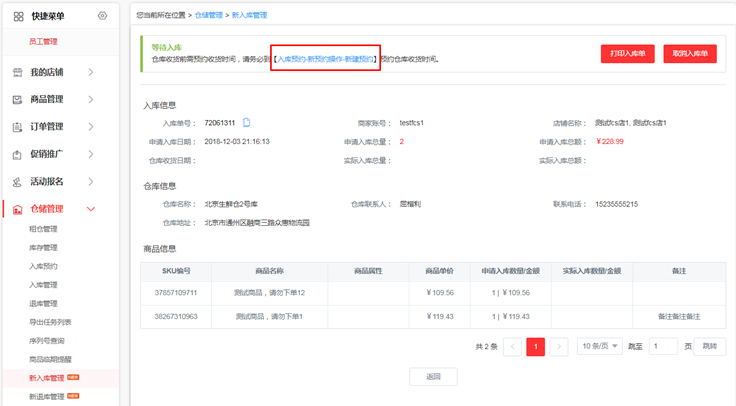
Task: Click the quick menu settings gear icon
Action: [102, 16]
